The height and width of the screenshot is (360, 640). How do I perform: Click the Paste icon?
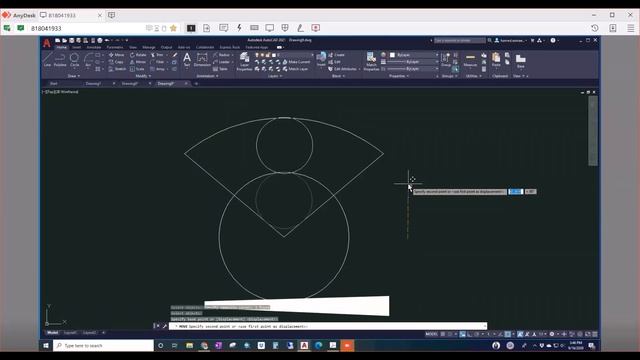(496, 60)
